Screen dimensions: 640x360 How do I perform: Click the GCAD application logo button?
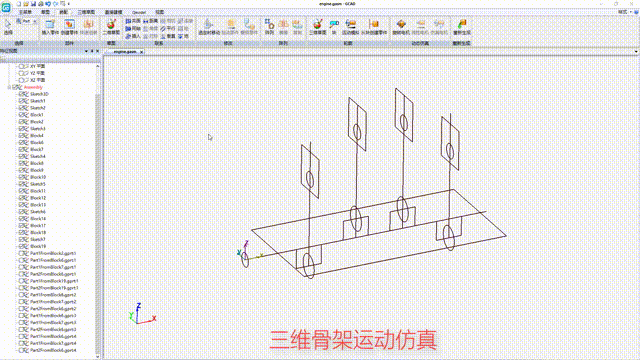coord(6,7)
